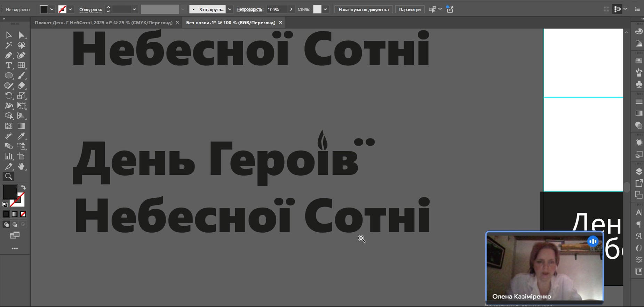Open the Параметри button
The image size is (644, 307).
[x=410, y=9]
